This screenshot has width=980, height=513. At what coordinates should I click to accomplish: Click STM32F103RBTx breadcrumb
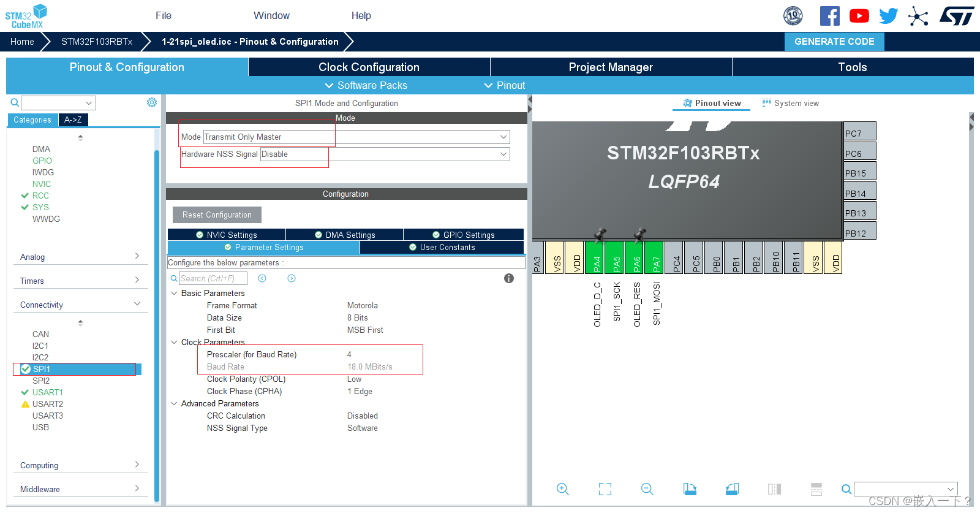click(x=97, y=41)
